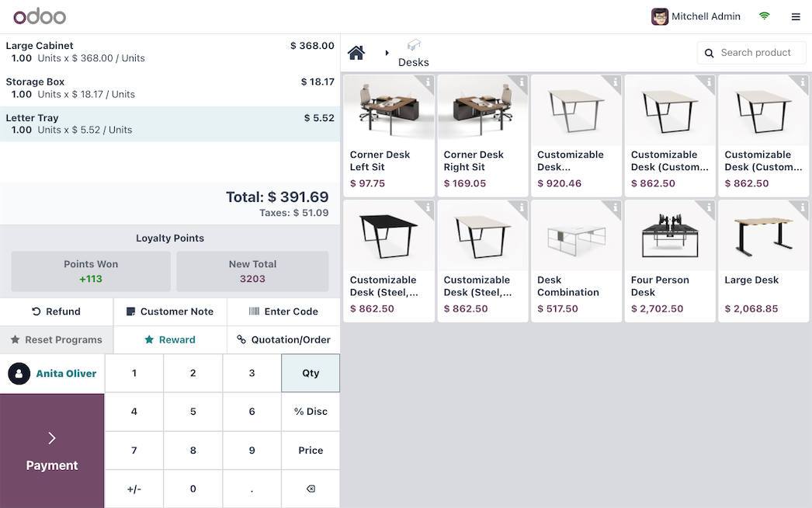Switch numpad to % Disc mode
The image size is (812, 508).
click(310, 412)
